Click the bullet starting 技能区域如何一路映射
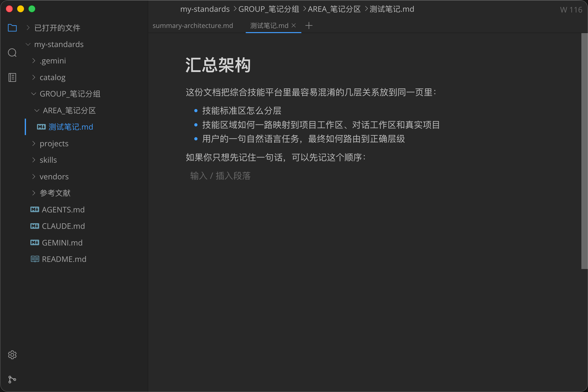This screenshot has width=588, height=392. 321,125
